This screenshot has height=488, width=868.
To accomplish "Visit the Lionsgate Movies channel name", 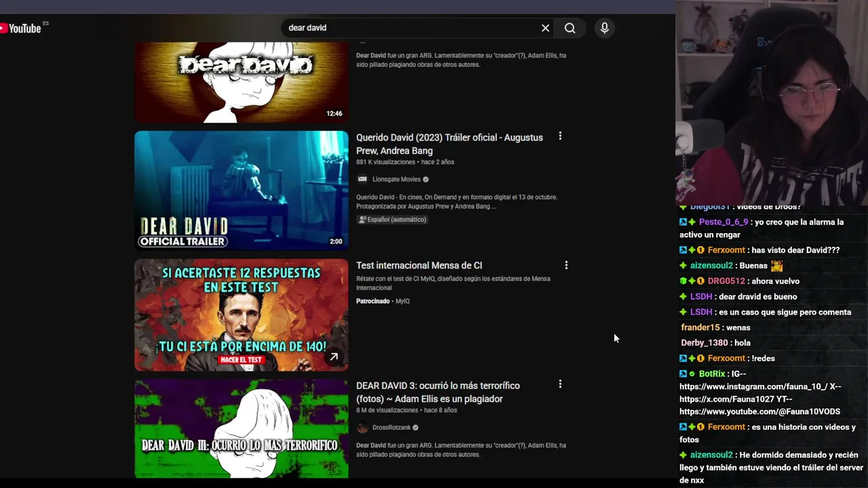I will [x=397, y=179].
